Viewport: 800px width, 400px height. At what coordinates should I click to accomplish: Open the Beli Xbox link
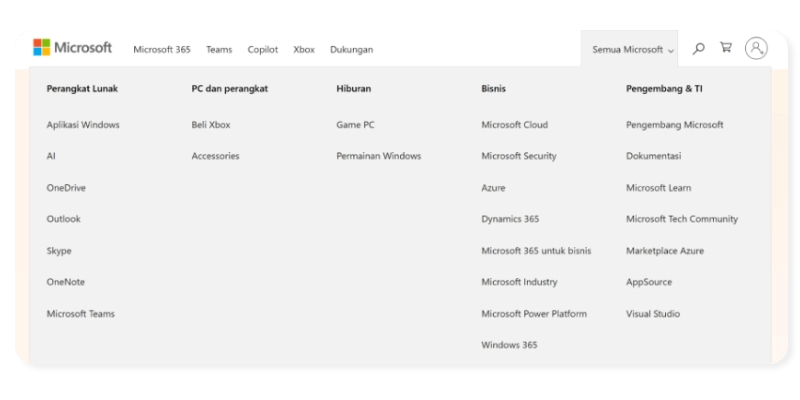(x=211, y=125)
